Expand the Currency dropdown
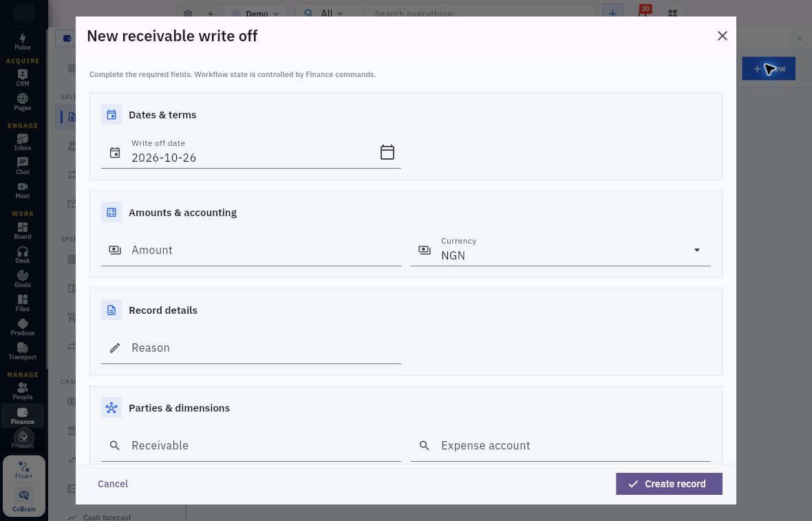This screenshot has width=812, height=521. [561, 250]
